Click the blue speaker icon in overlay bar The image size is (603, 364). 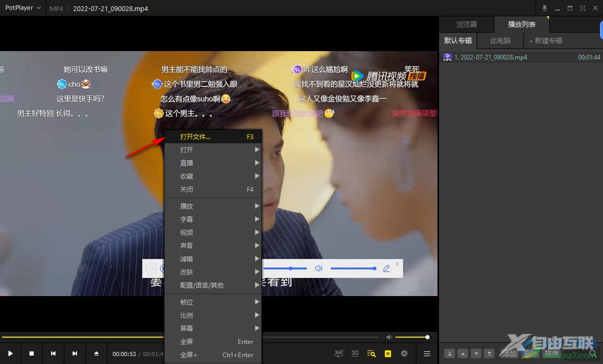point(319,268)
